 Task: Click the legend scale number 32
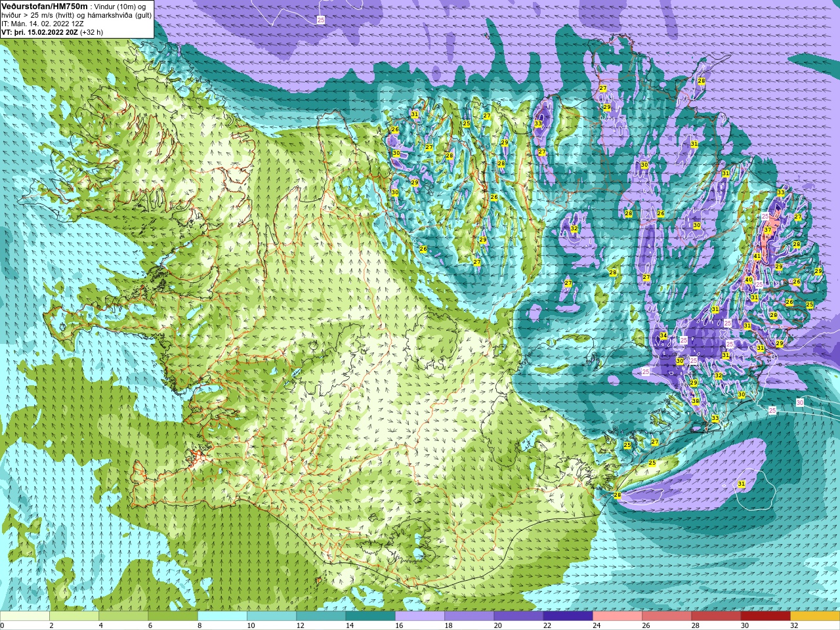tap(794, 625)
